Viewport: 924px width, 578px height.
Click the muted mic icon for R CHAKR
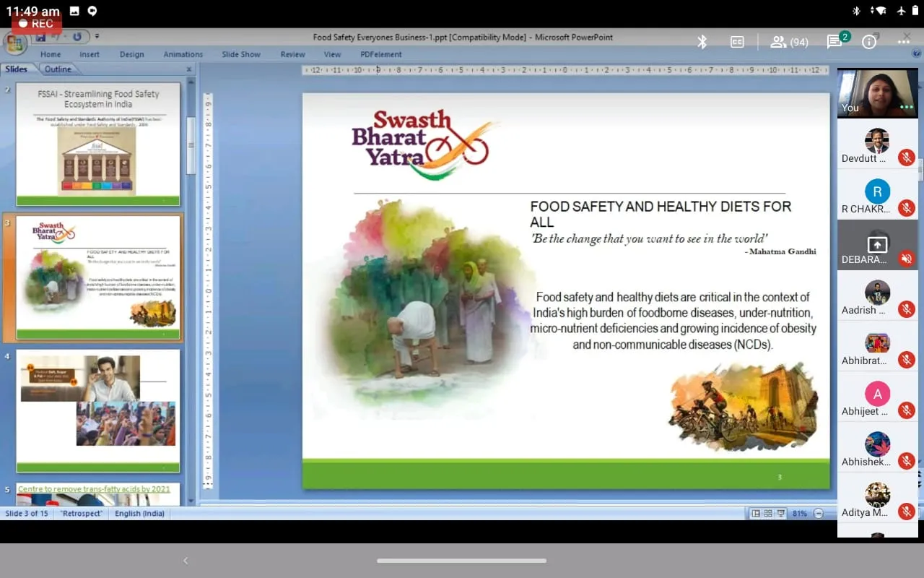907,208
